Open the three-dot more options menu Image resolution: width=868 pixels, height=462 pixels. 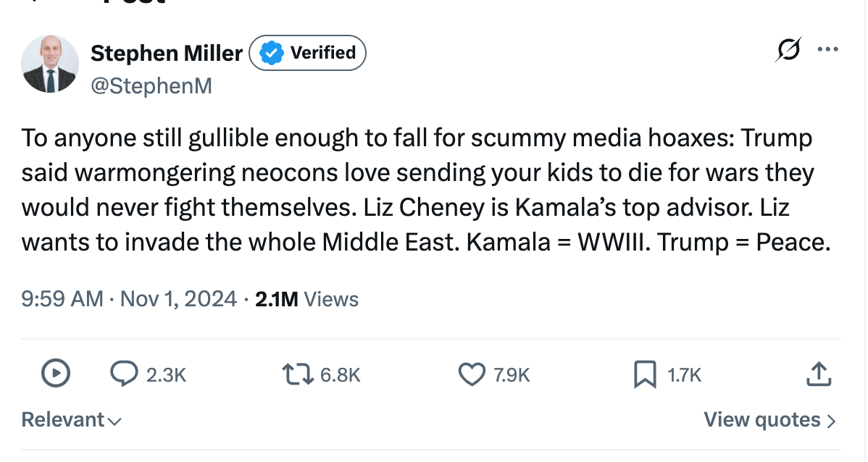point(828,49)
